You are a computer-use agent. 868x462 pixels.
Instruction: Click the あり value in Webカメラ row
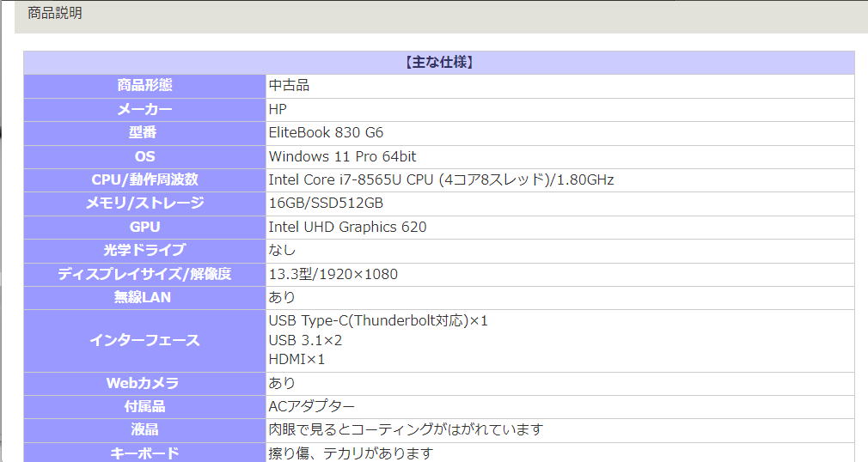pos(282,384)
